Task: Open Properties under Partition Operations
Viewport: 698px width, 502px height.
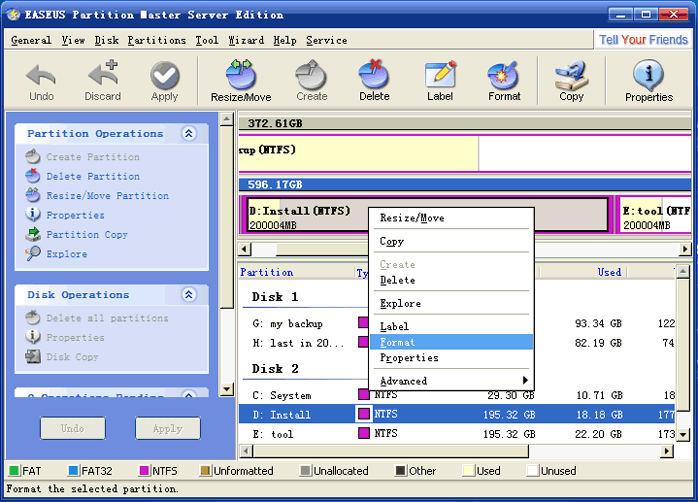Action: (x=65, y=215)
